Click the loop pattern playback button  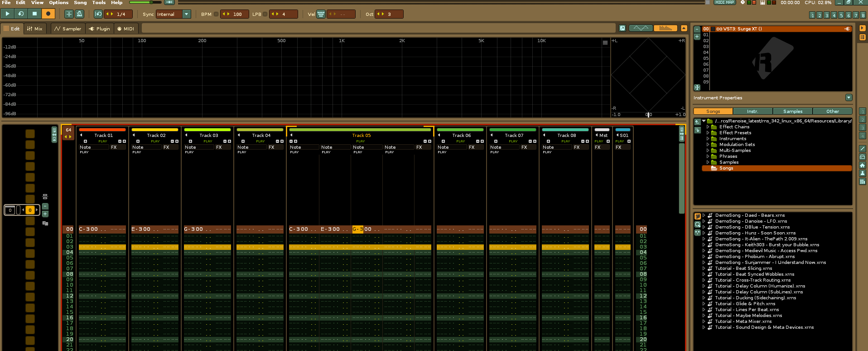(x=21, y=14)
